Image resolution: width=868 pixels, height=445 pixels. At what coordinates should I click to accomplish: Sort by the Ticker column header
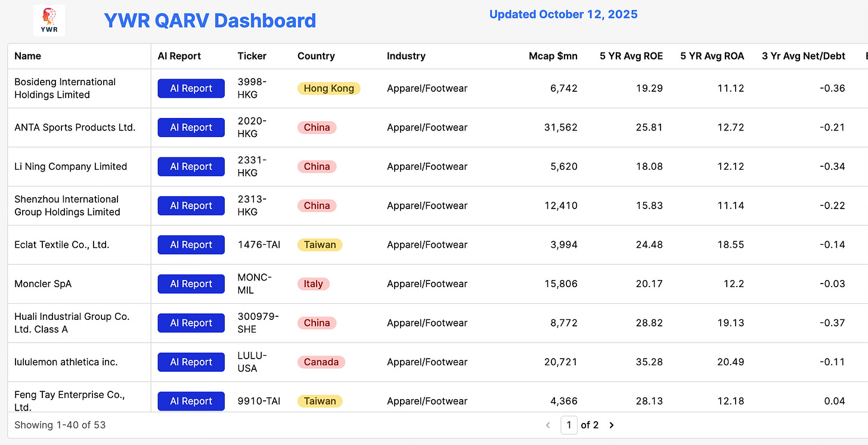coord(252,56)
